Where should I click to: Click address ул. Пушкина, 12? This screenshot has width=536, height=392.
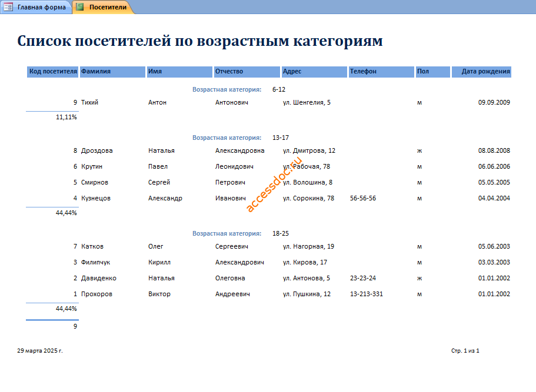point(307,294)
